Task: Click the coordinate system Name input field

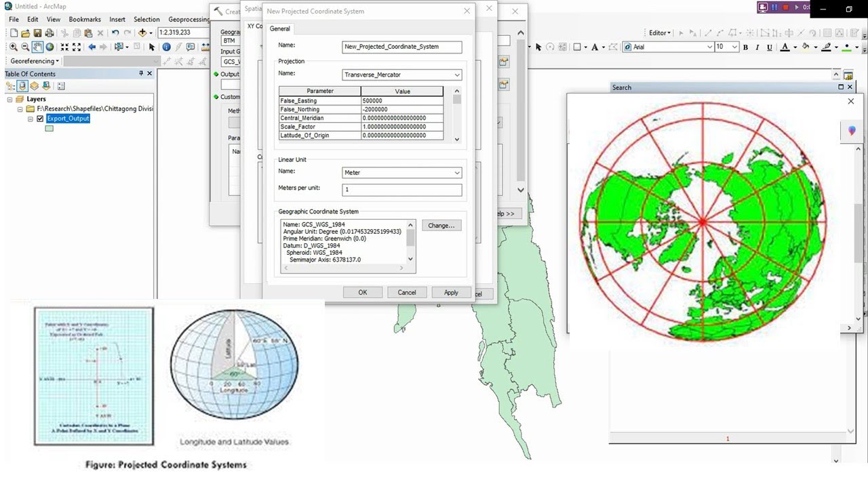Action: (402, 47)
